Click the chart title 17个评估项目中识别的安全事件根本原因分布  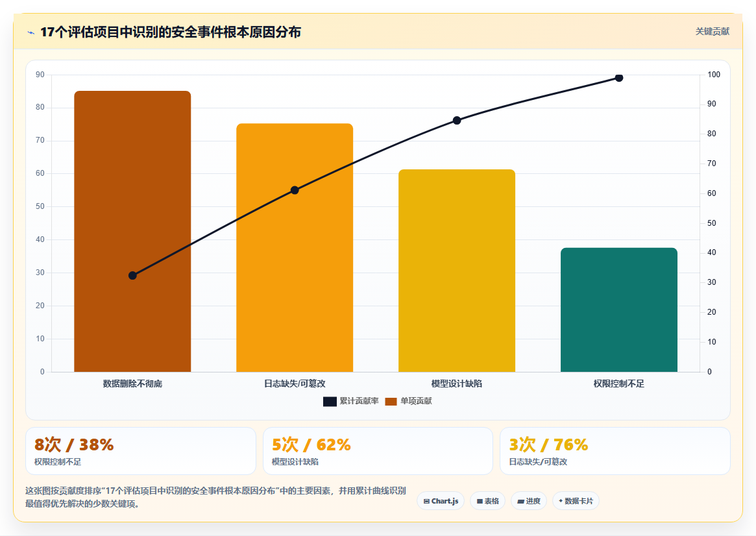171,32
